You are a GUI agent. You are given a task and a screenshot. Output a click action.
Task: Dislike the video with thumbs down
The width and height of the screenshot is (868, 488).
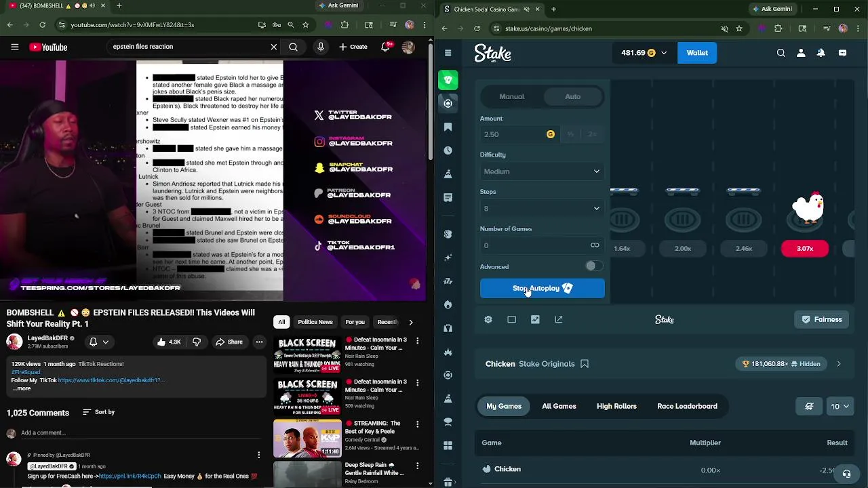pyautogui.click(x=197, y=342)
